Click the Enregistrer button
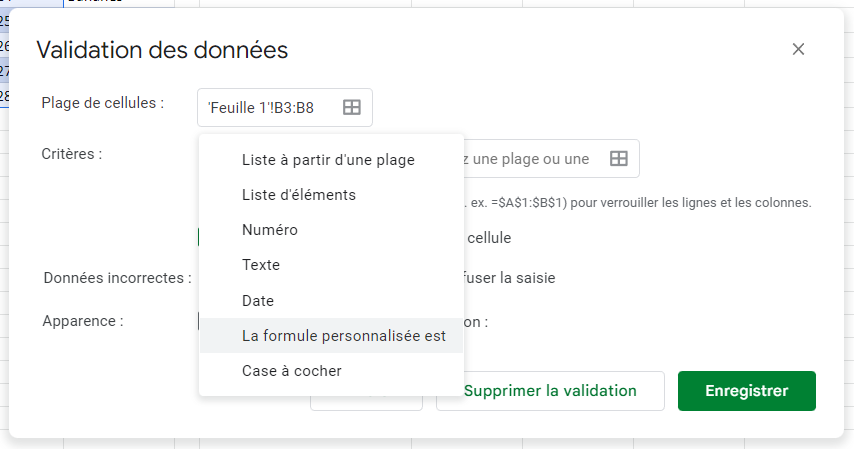 point(747,391)
